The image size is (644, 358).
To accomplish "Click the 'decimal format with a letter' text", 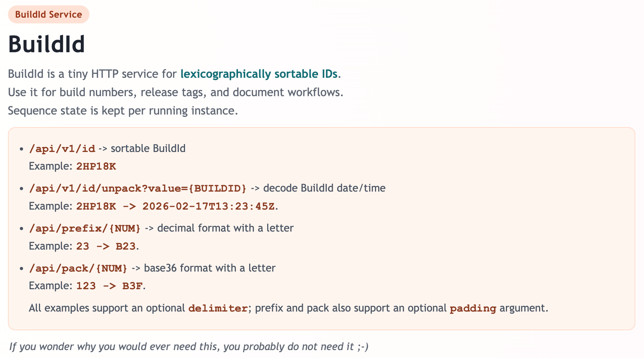I will tap(225, 228).
